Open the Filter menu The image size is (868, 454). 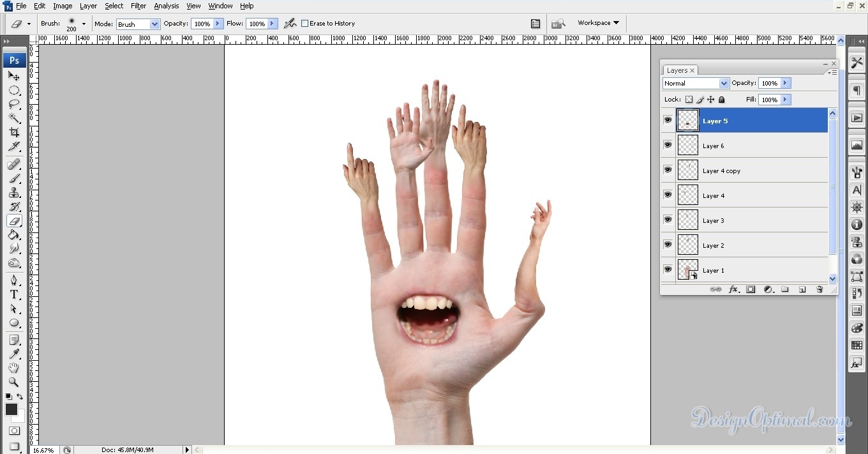(x=138, y=6)
